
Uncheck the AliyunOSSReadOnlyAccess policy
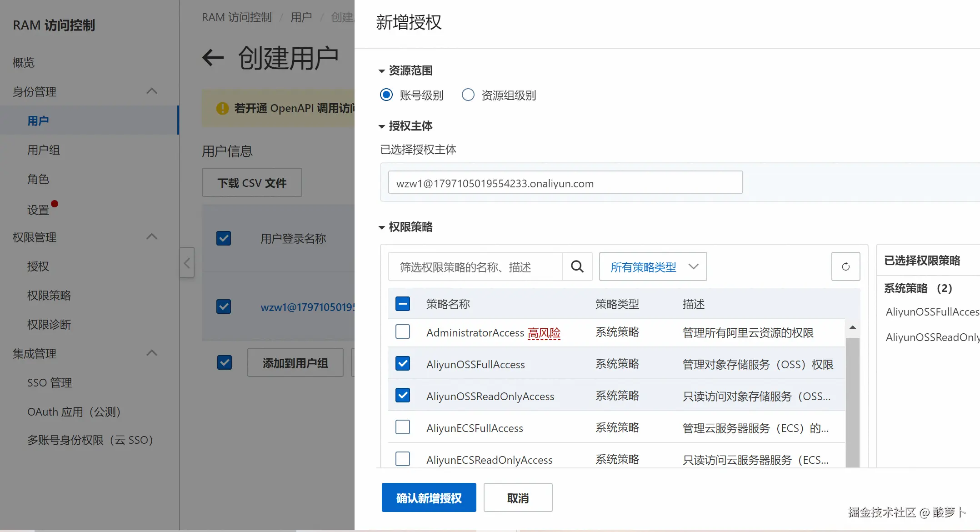click(403, 396)
